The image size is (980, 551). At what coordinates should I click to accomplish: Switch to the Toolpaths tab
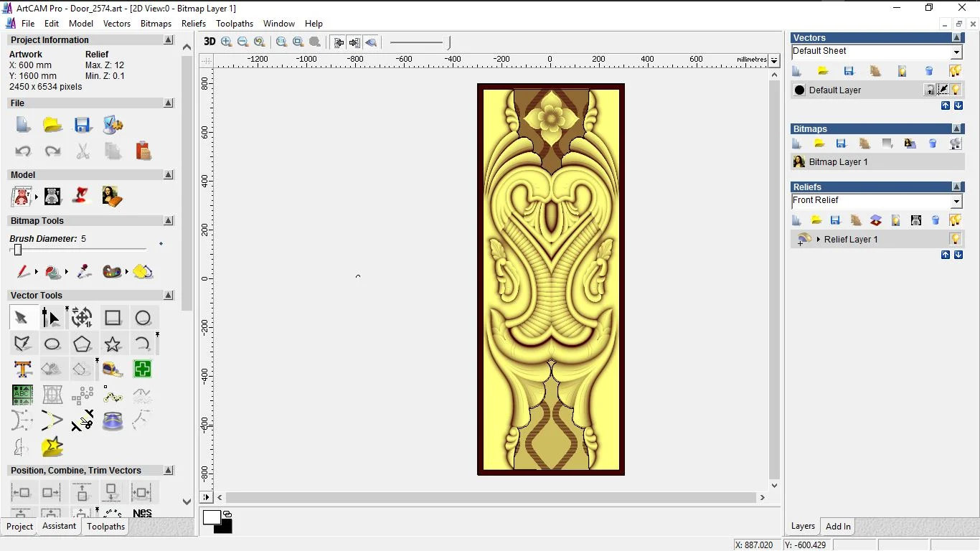(105, 527)
